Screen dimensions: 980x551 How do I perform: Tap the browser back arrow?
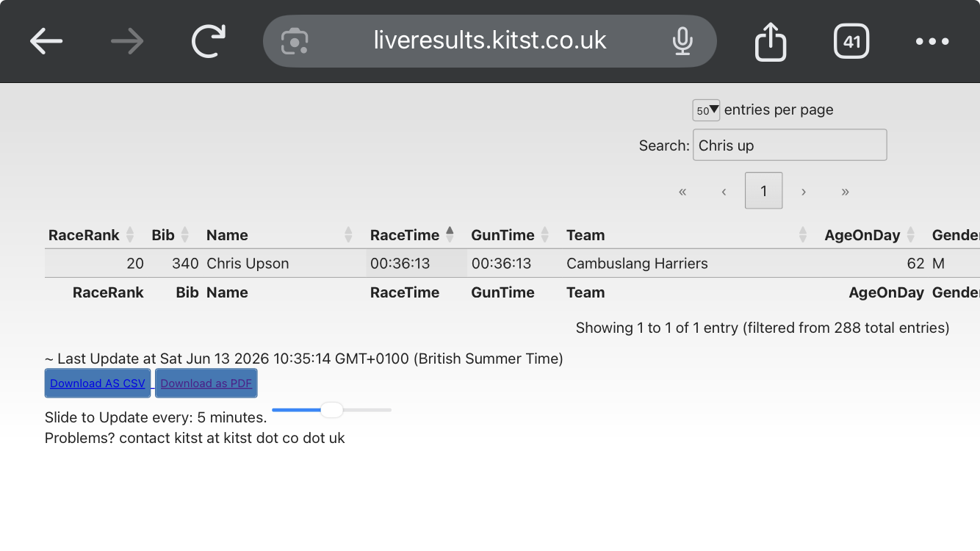46,42
